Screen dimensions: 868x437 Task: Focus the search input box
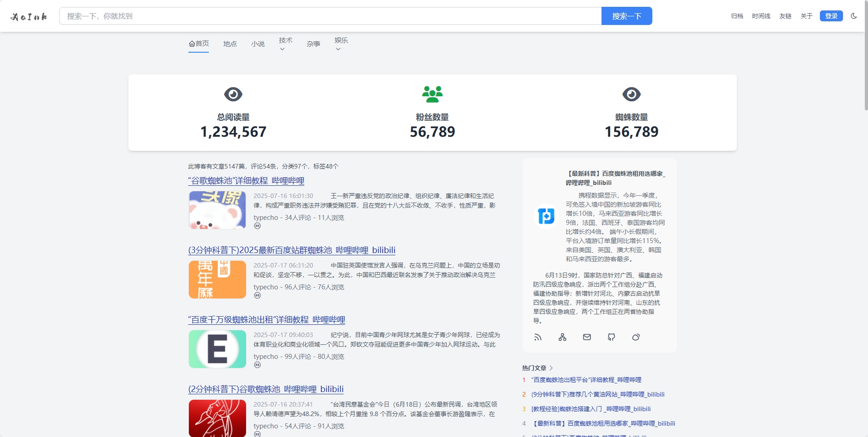tap(330, 16)
